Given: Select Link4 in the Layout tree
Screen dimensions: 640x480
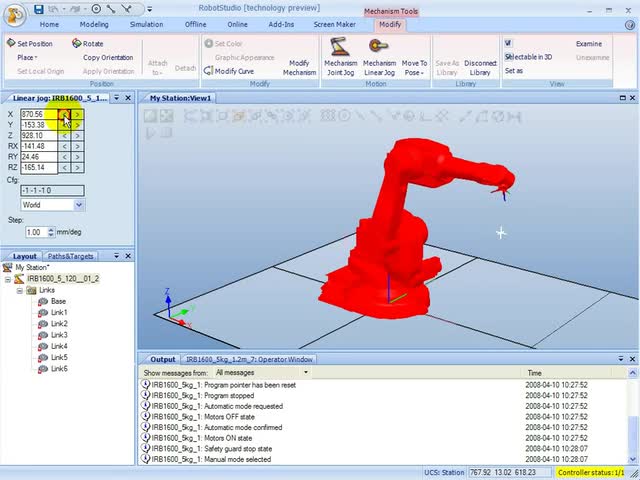Looking at the screenshot, I should (53, 346).
